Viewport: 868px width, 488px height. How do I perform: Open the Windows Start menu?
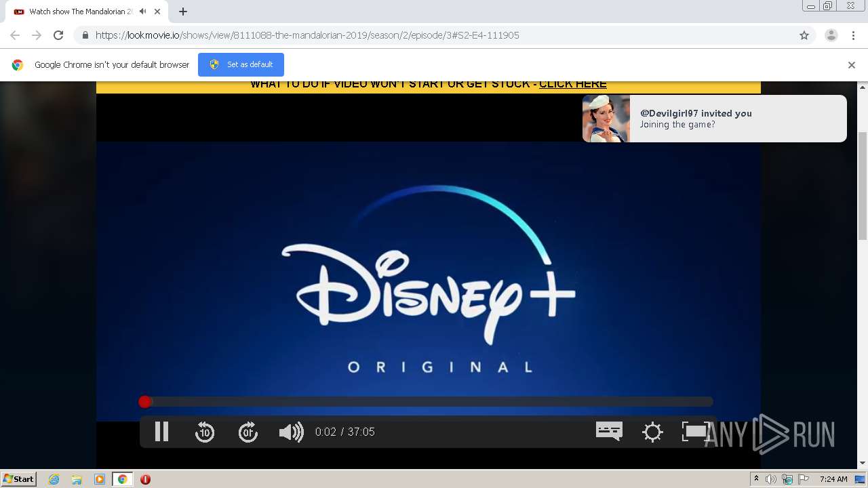[18, 479]
